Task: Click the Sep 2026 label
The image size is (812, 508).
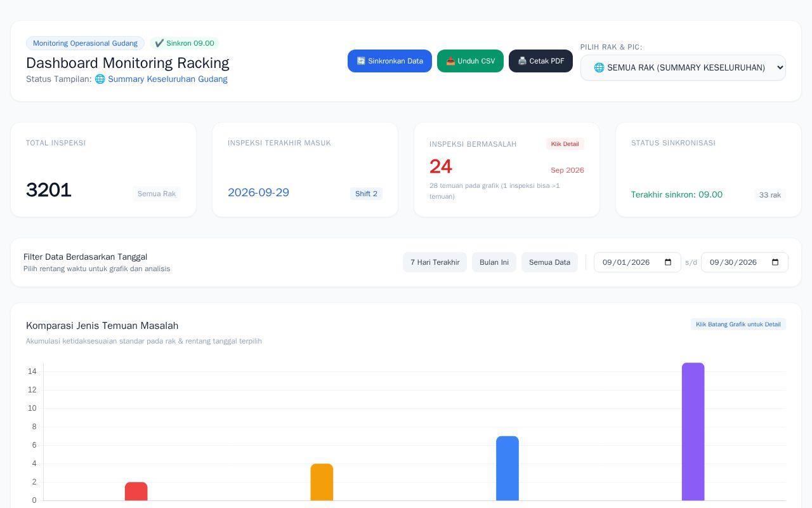Action: pos(567,170)
